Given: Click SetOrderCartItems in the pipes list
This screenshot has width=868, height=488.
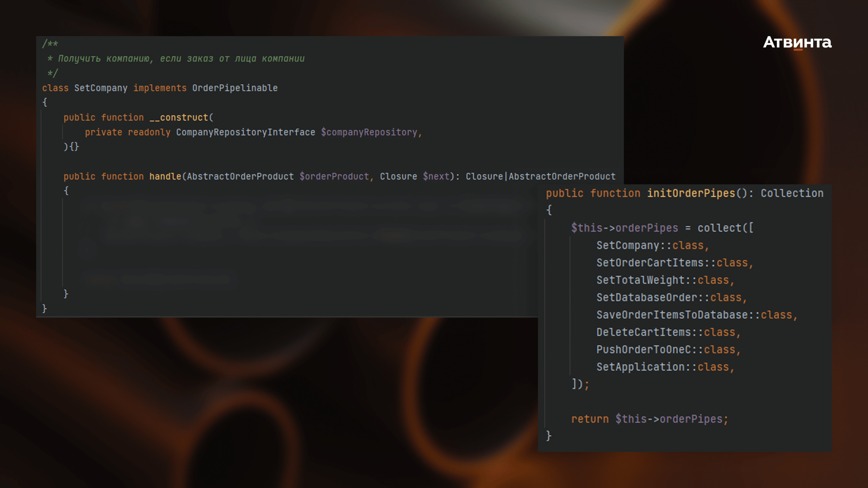Looking at the screenshot, I should pyautogui.click(x=650, y=263).
